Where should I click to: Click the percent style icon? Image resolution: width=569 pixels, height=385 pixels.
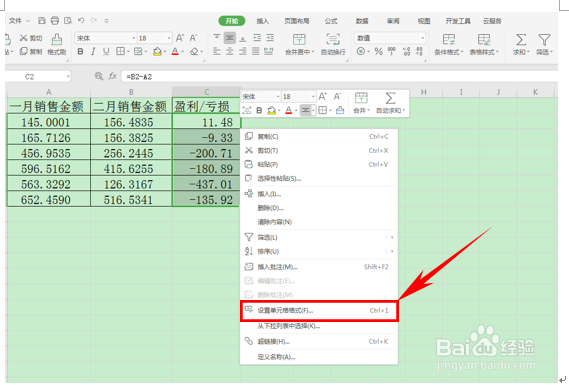coord(378,52)
